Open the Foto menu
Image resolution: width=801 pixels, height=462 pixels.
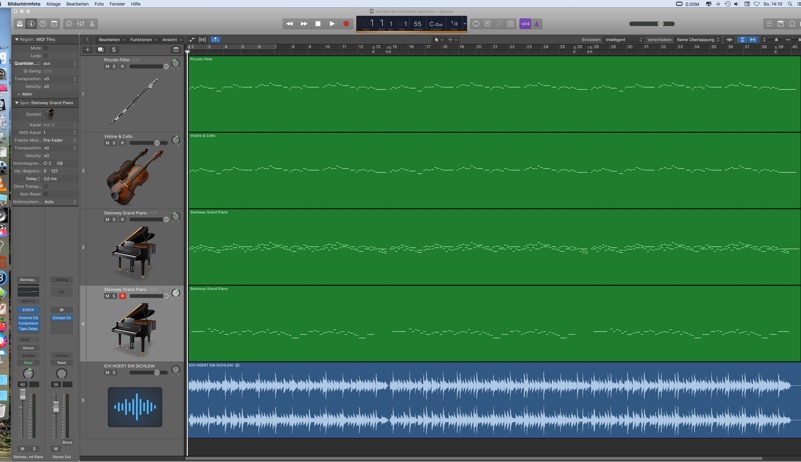99,4
